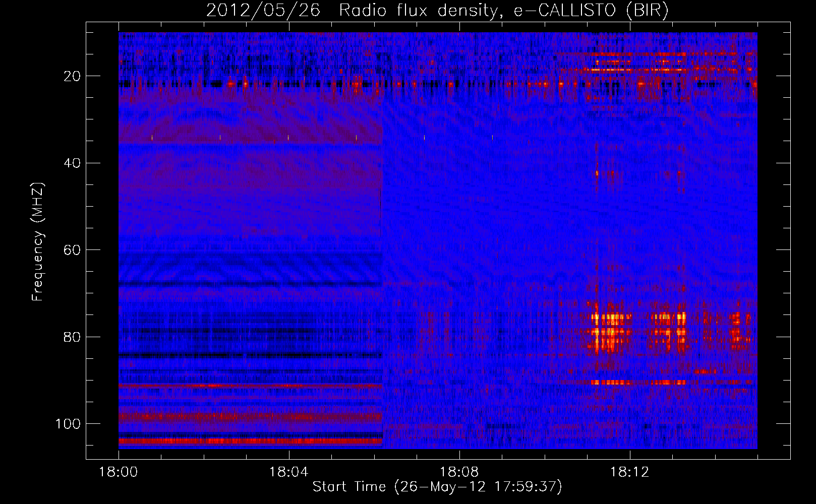Click the 20 frequency tick label
The height and width of the screenshot is (504, 816).
[x=72, y=76]
